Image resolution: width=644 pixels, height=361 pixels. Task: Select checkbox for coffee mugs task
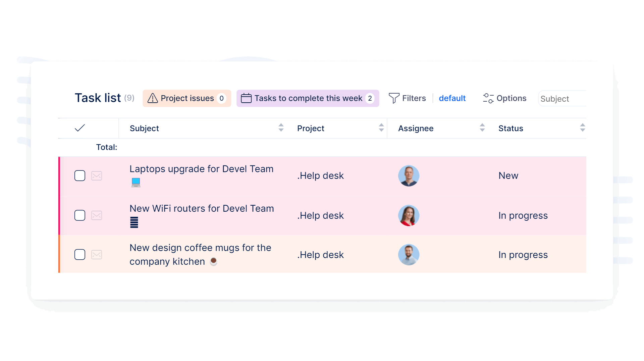pos(80,255)
